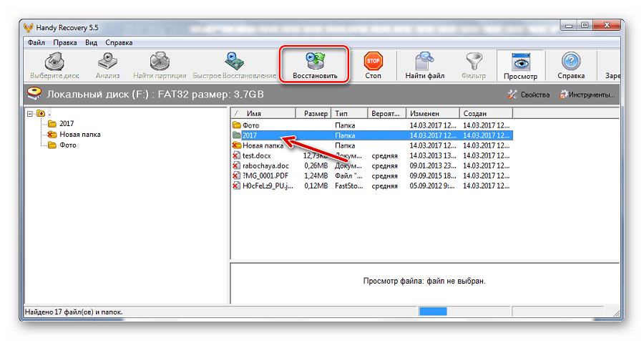Sort by the Вероят... column header
The image size is (644, 341).
[x=386, y=113]
